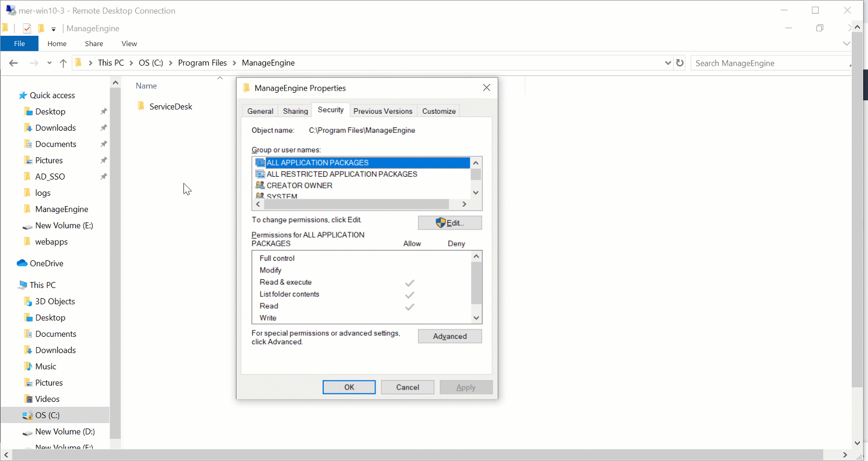Click the Documents icon under Quick access

pyautogui.click(x=28, y=144)
